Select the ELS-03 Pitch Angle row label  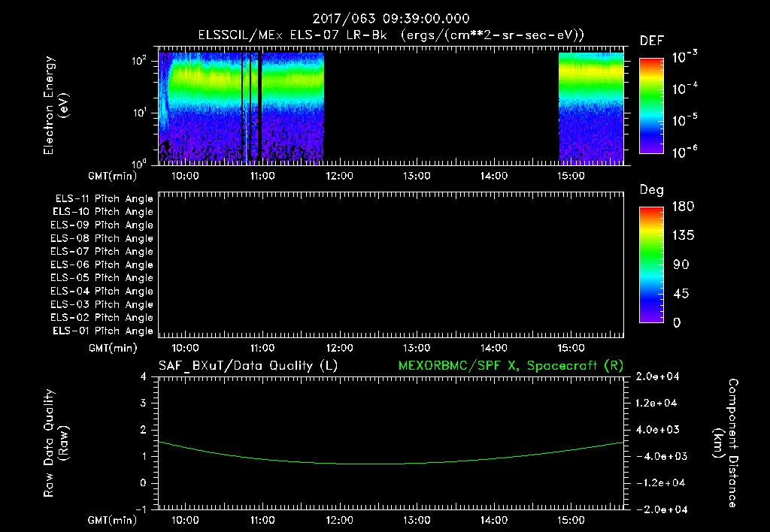point(102,305)
